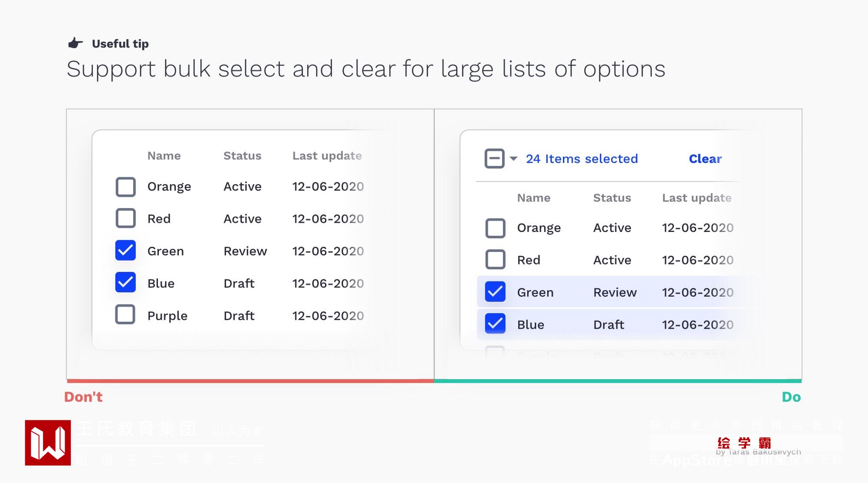Toggle the indeterminate bulk-select checkbox
The width and height of the screenshot is (868, 483).
[x=494, y=159]
